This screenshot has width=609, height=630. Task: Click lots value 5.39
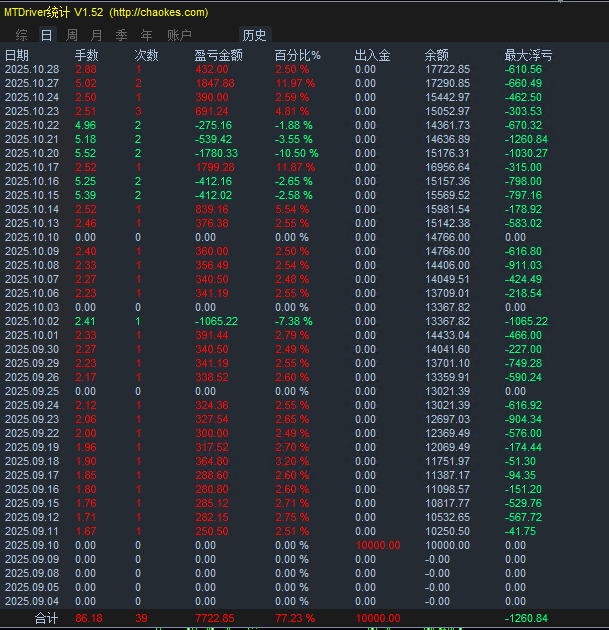86,195
